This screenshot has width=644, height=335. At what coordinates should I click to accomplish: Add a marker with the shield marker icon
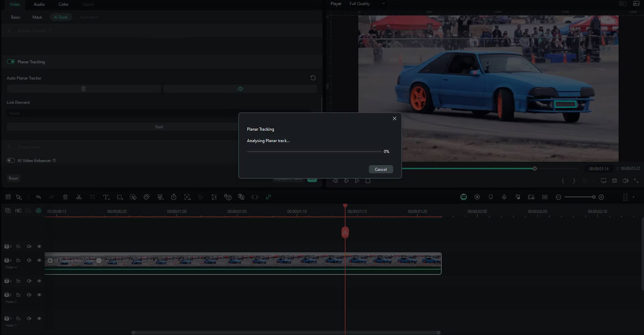(491, 197)
